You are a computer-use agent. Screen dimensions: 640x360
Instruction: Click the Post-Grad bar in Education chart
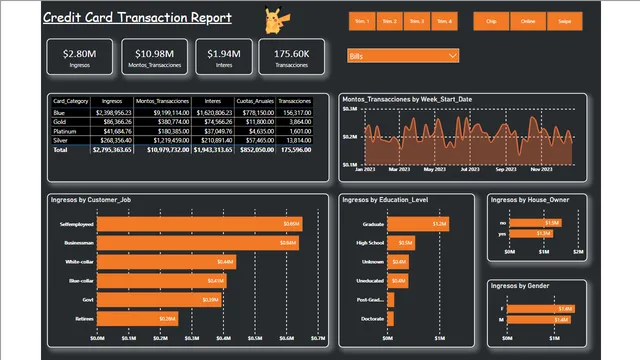391,300
